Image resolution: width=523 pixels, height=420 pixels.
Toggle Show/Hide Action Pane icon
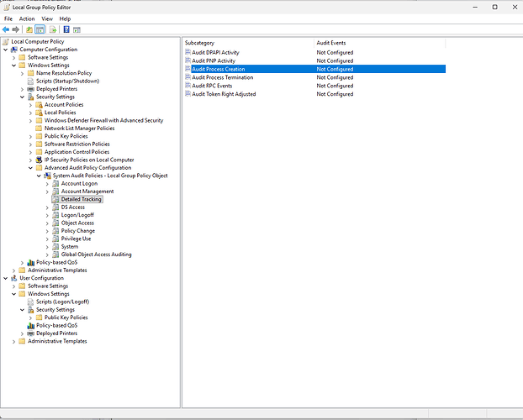pos(77,29)
